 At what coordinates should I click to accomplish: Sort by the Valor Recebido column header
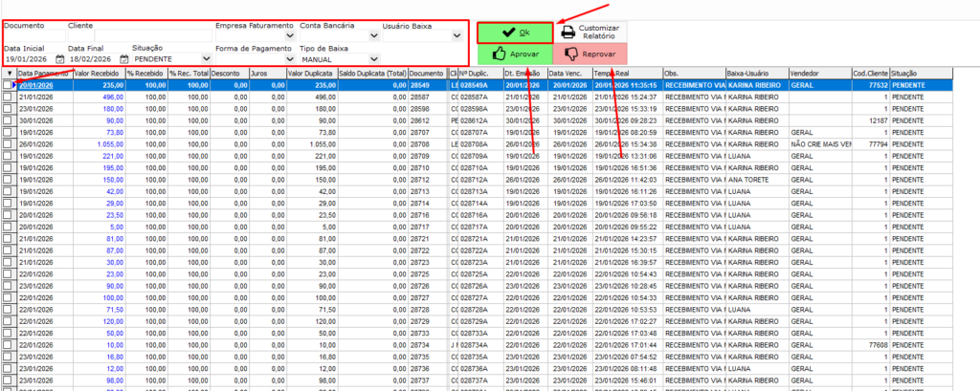point(99,73)
